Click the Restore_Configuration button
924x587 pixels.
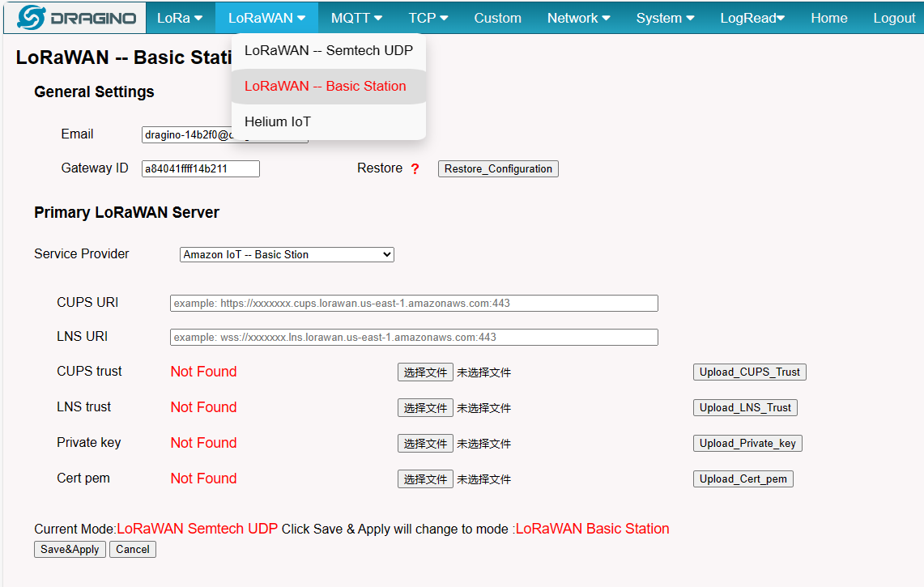tap(498, 169)
